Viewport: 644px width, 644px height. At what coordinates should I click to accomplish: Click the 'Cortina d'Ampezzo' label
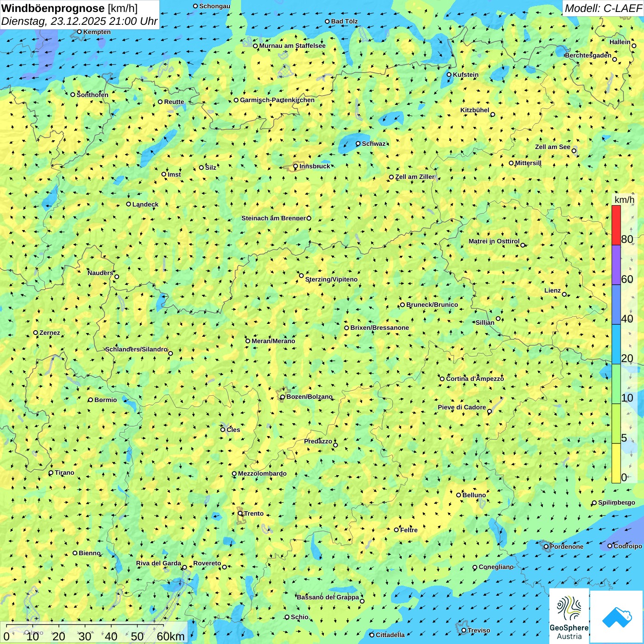click(475, 379)
